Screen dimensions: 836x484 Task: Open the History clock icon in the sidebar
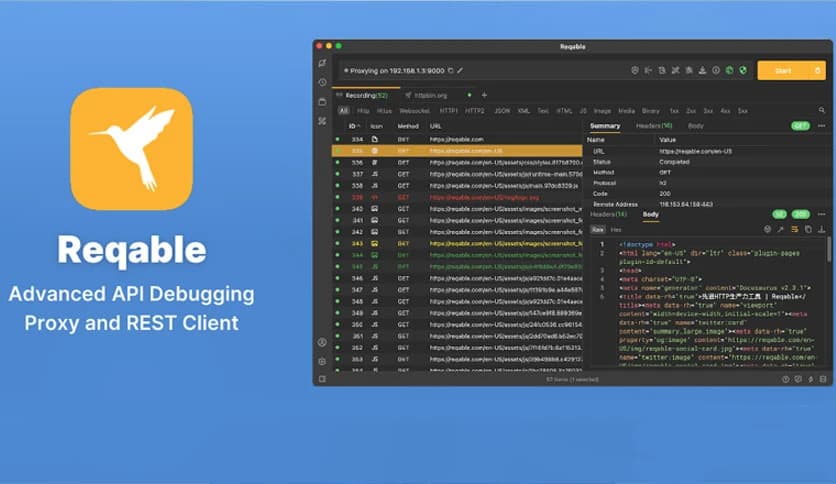322,82
